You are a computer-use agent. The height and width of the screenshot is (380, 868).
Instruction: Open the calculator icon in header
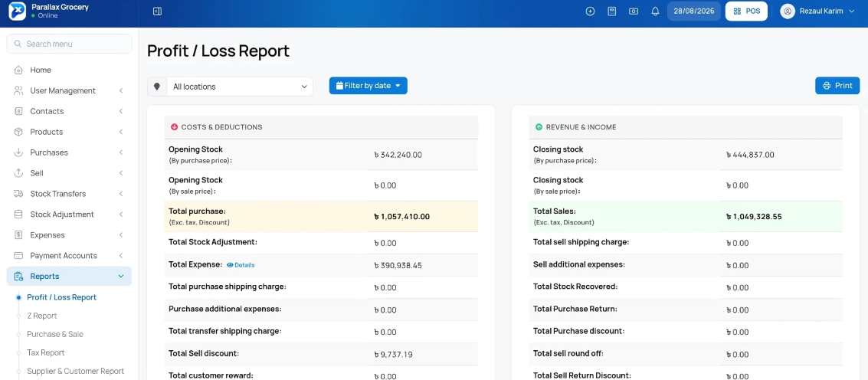(x=611, y=11)
